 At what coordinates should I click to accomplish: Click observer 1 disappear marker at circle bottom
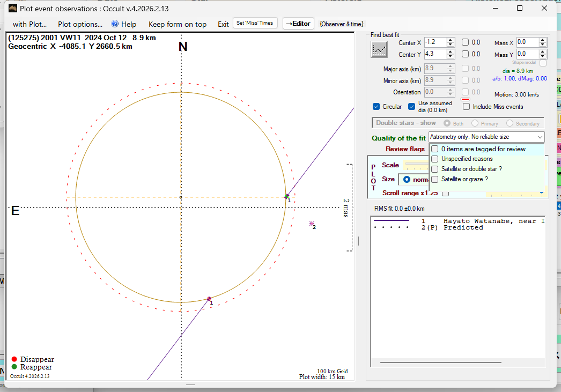(x=209, y=299)
